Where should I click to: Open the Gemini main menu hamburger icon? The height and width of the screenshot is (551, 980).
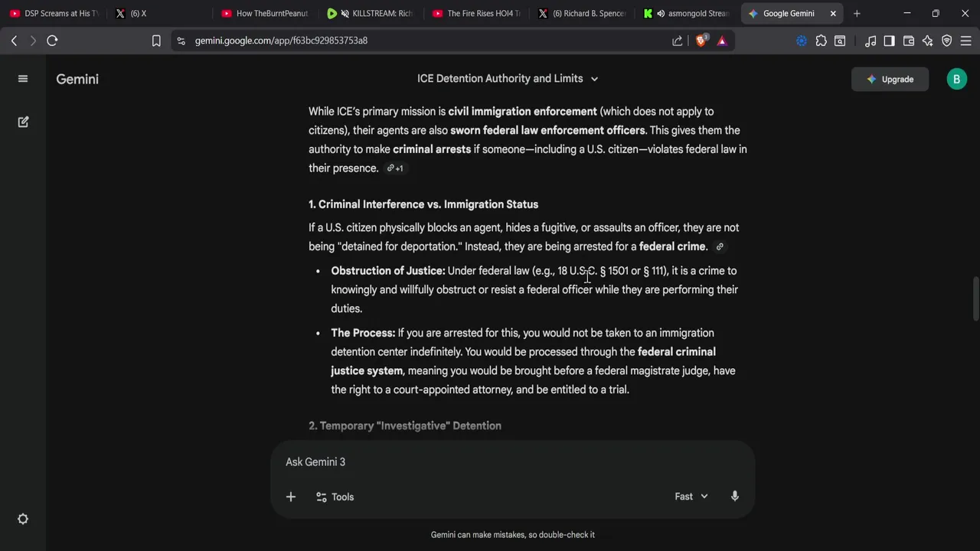tap(23, 79)
